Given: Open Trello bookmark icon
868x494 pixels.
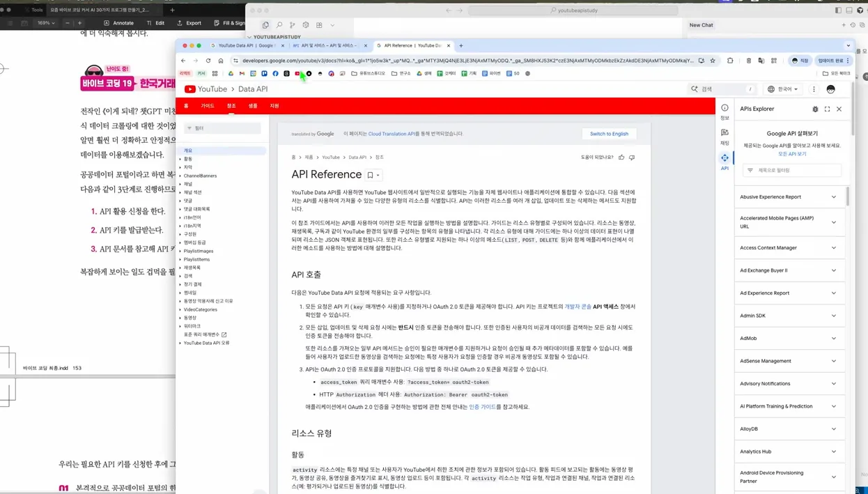Looking at the screenshot, I should 264,73.
